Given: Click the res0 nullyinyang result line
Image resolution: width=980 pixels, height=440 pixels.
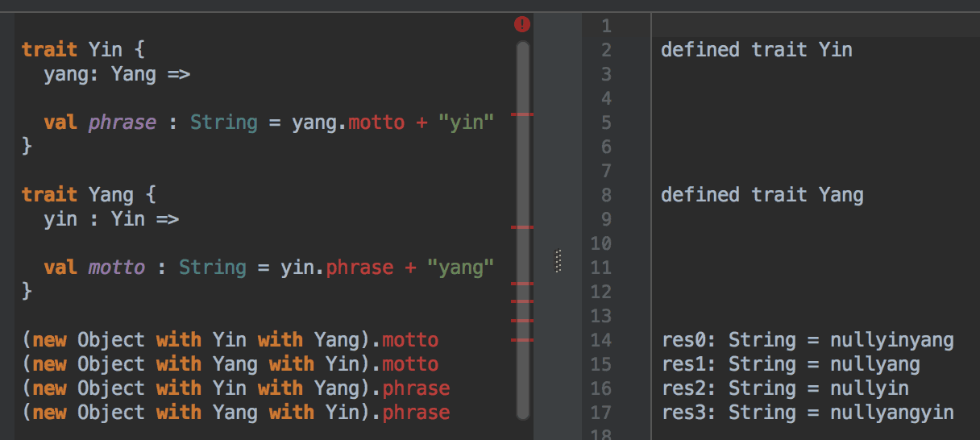Looking at the screenshot, I should coord(807,340).
